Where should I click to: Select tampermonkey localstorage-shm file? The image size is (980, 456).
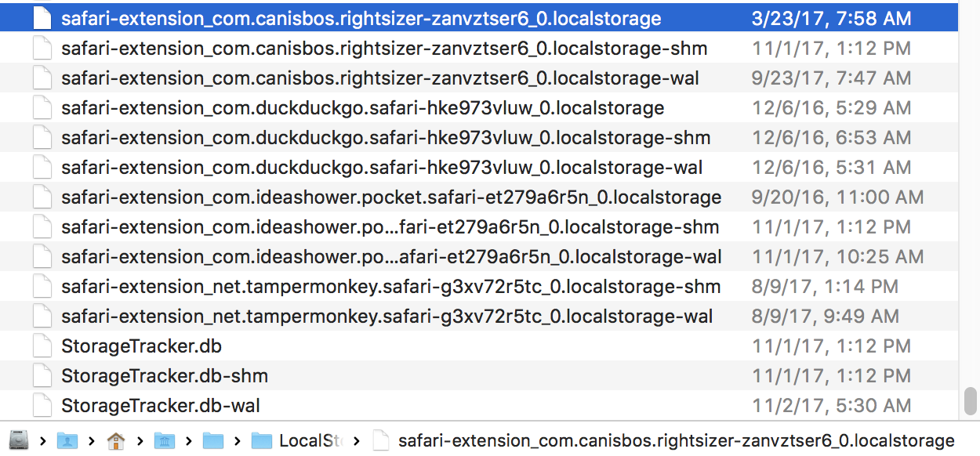479,287
